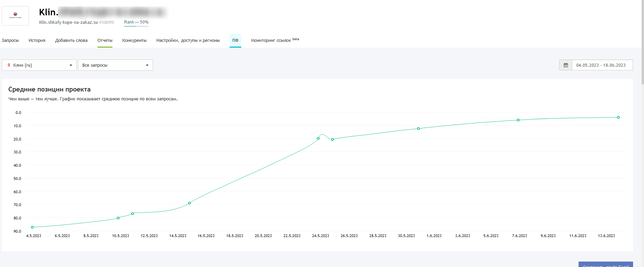The width and height of the screenshot is (644, 267).
Task: Click the save report to Excel button
Action: pyautogui.click(x=605, y=265)
